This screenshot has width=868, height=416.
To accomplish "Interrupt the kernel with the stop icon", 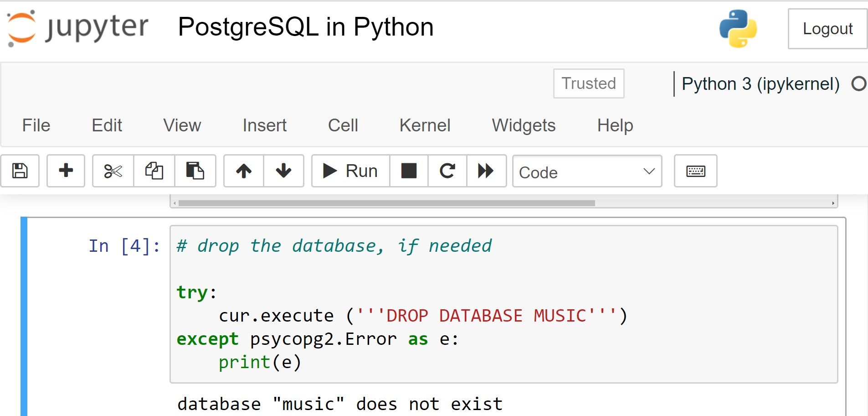I will coord(409,171).
